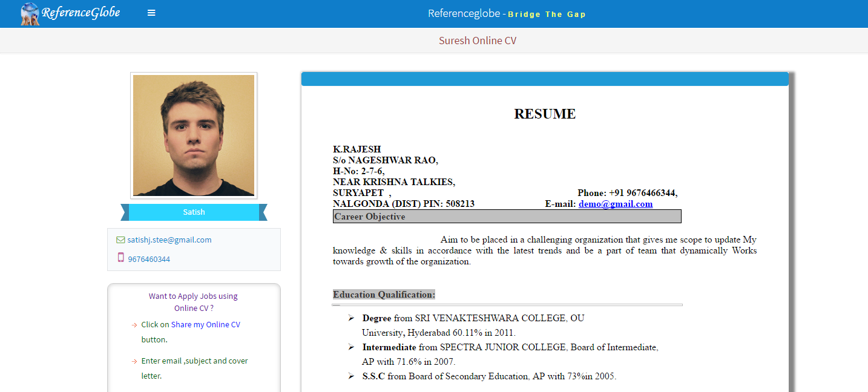Click the H-No: 2-7-6 line

358,171
